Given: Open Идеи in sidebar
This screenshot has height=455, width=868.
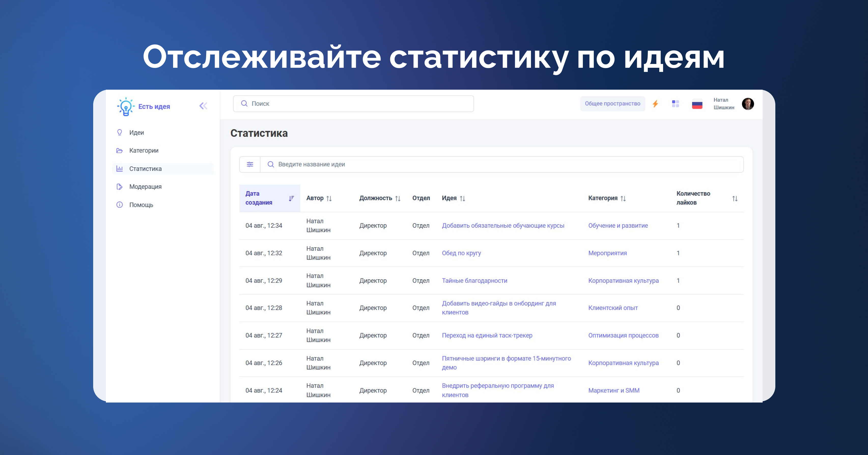Looking at the screenshot, I should [x=136, y=132].
